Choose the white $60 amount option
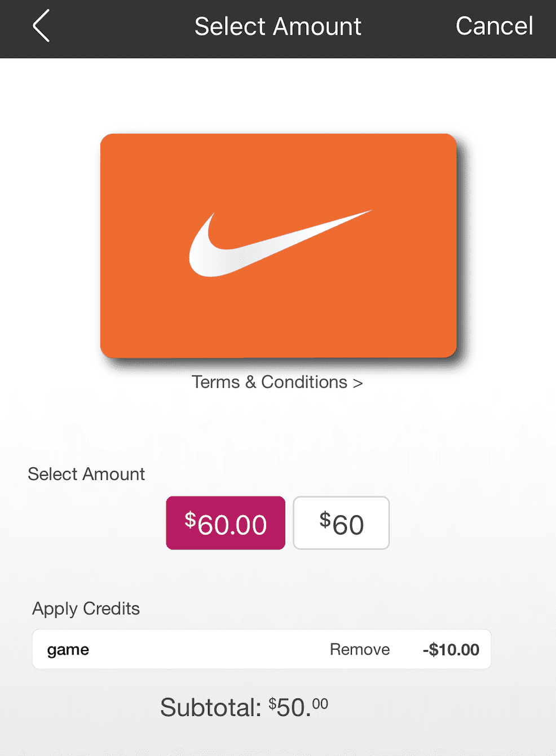556x756 pixels. click(x=341, y=523)
